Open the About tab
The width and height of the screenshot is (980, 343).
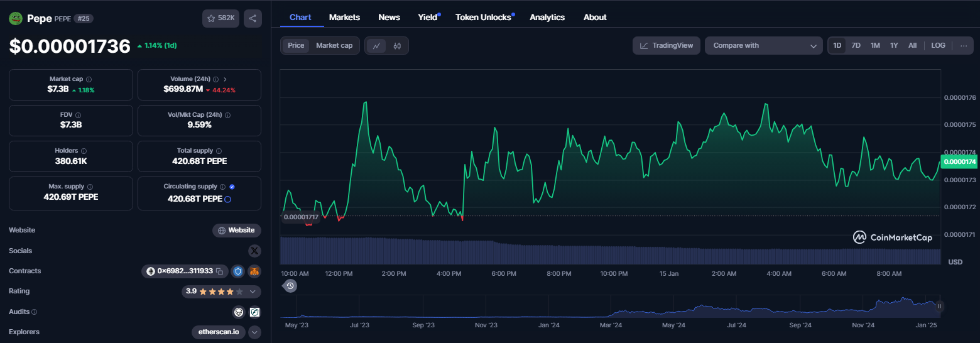pyautogui.click(x=595, y=17)
